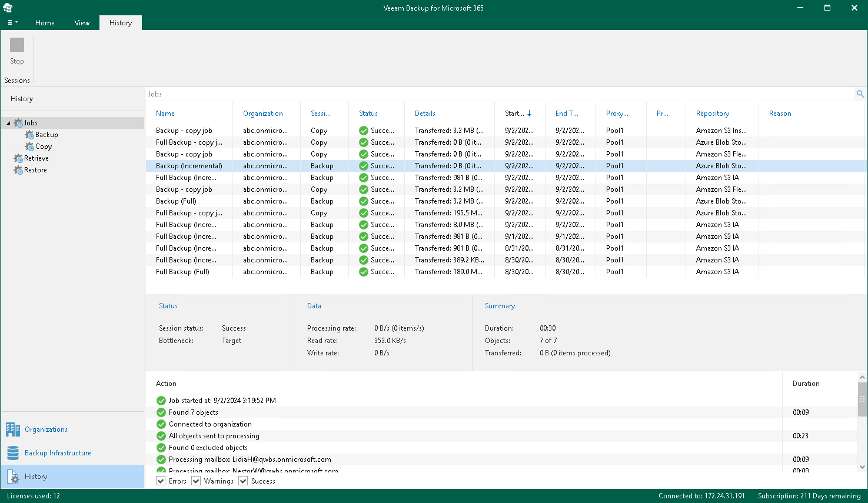Screen dimensions: 868x503
Task: Click 'Transferred: 8.0 MB' details cell
Action: [x=449, y=225]
